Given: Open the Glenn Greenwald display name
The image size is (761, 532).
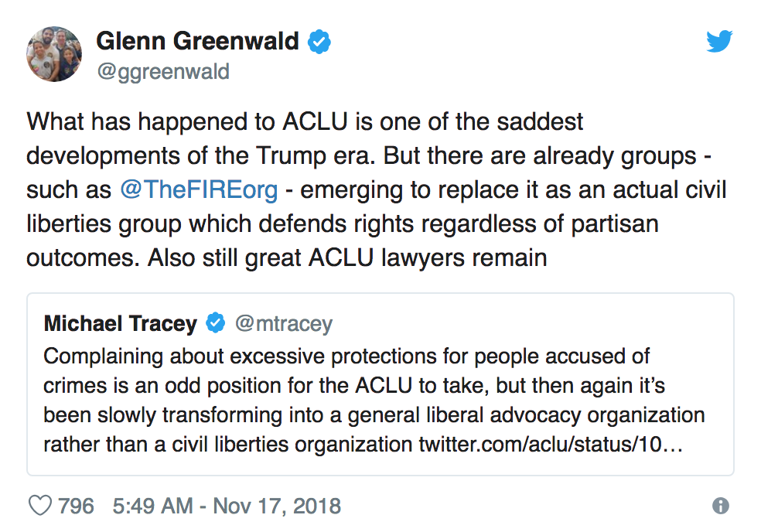Looking at the screenshot, I should (x=198, y=41).
